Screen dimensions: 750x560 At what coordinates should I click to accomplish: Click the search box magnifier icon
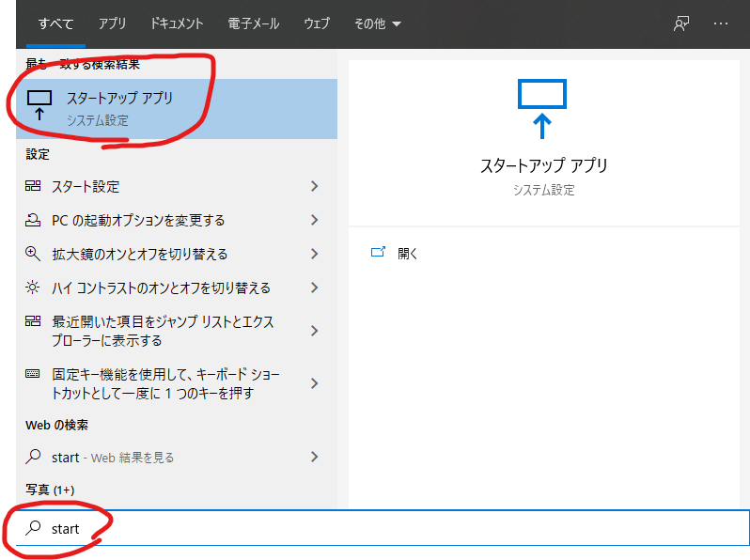click(33, 527)
